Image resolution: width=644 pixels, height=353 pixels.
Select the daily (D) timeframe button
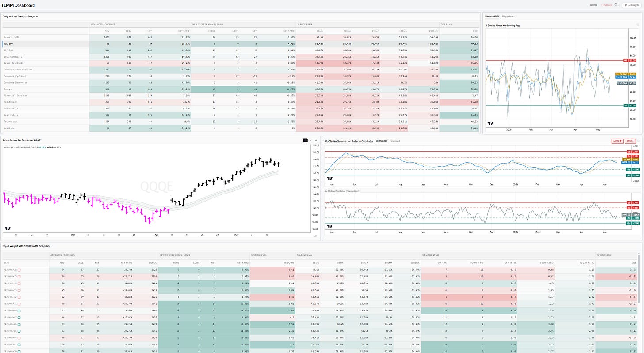305,140
